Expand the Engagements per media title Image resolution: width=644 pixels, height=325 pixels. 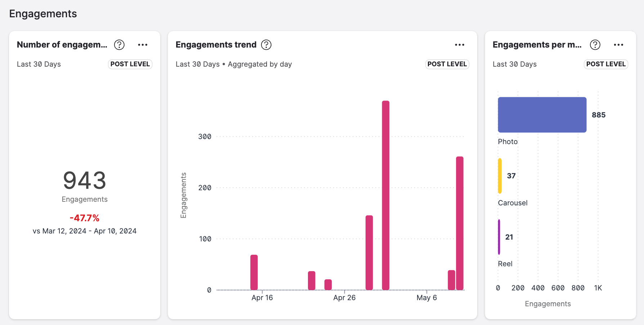537,45
